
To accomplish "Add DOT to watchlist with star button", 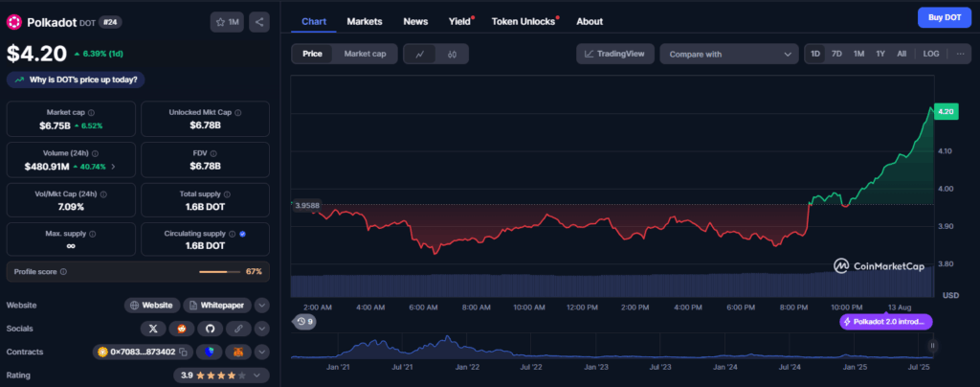I will 227,22.
